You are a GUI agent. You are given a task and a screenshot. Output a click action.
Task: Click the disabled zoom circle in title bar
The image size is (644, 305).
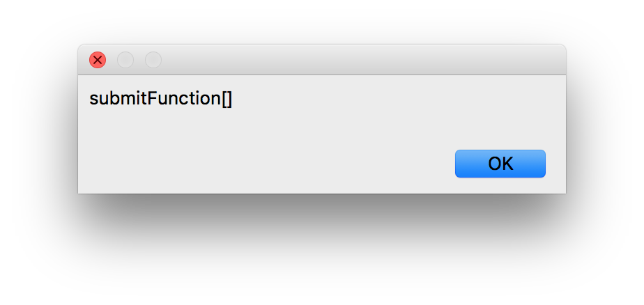(x=153, y=60)
